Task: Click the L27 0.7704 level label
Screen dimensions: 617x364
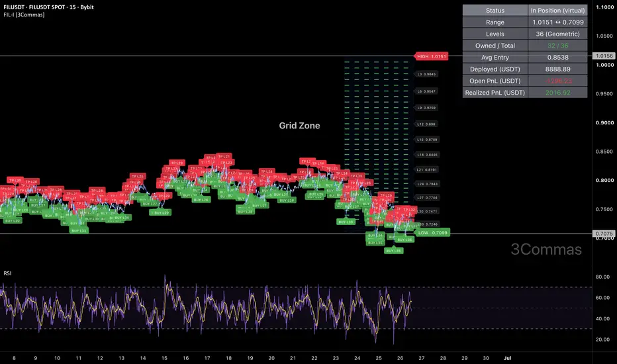Action: pyautogui.click(x=427, y=197)
